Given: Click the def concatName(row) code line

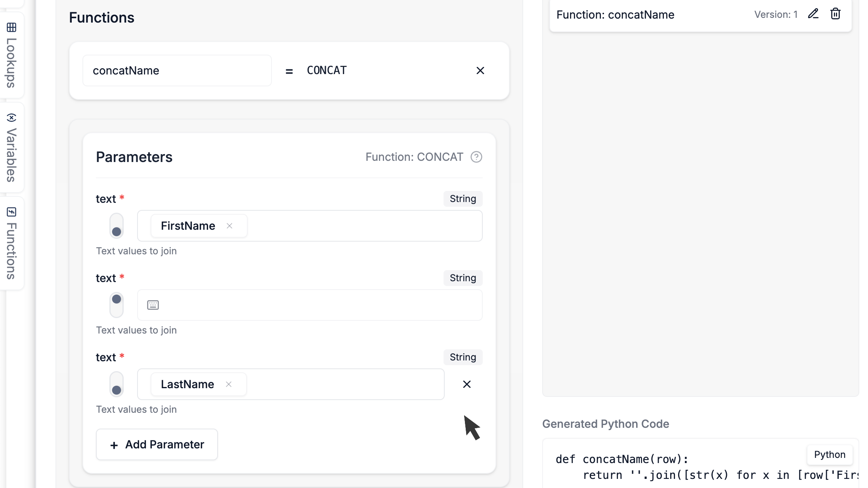Looking at the screenshot, I should [622, 459].
